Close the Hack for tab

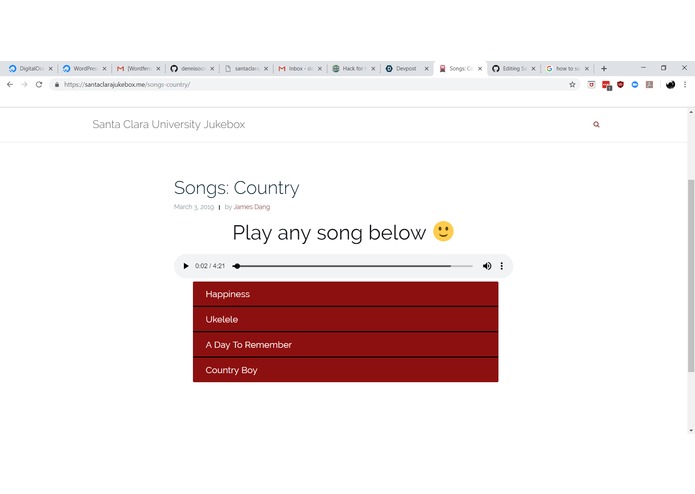click(x=373, y=69)
